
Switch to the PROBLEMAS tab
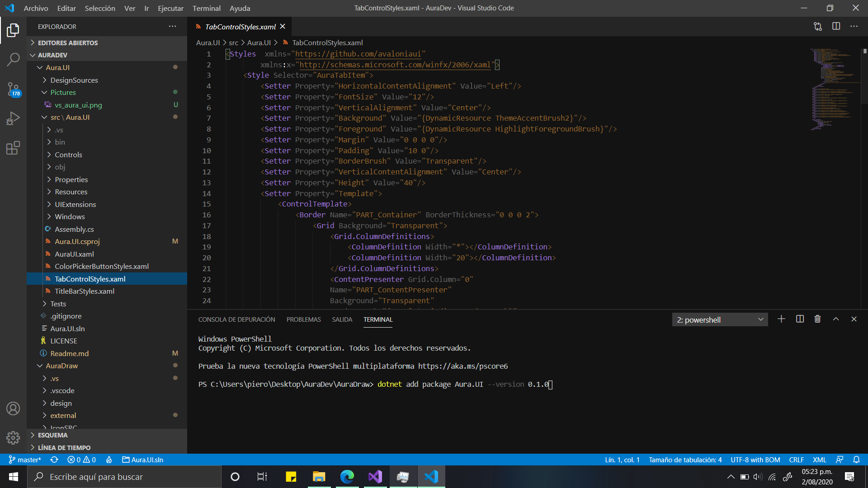[303, 319]
